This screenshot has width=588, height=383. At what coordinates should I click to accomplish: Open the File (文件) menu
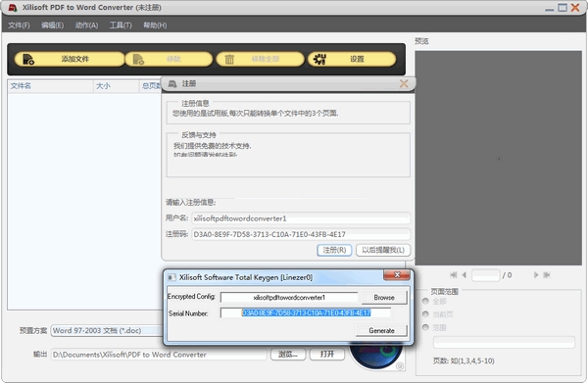pyautogui.click(x=19, y=25)
